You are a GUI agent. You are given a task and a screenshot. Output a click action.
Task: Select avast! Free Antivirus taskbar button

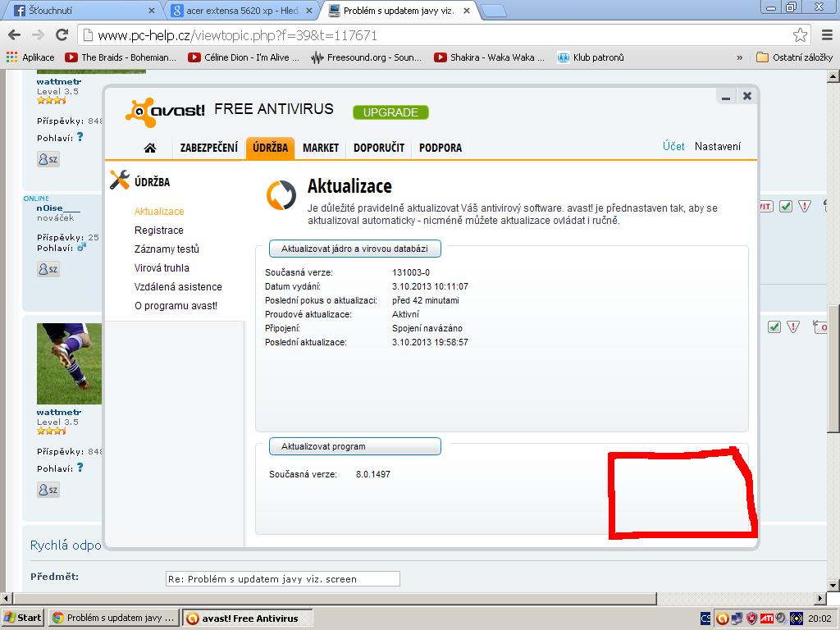248,619
